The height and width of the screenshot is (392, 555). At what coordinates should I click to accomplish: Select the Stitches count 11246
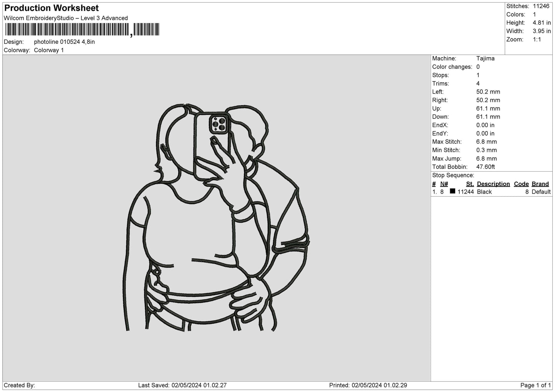click(541, 6)
